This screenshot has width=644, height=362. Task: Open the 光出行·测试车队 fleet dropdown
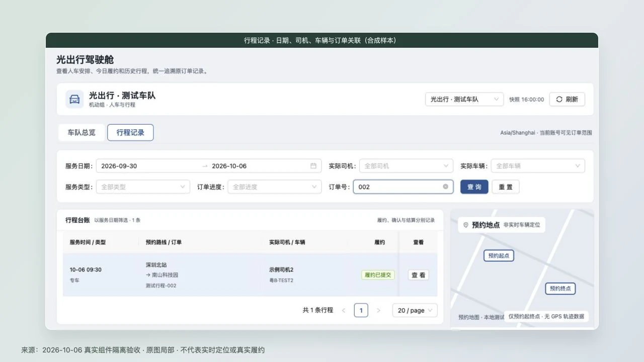pos(464,100)
